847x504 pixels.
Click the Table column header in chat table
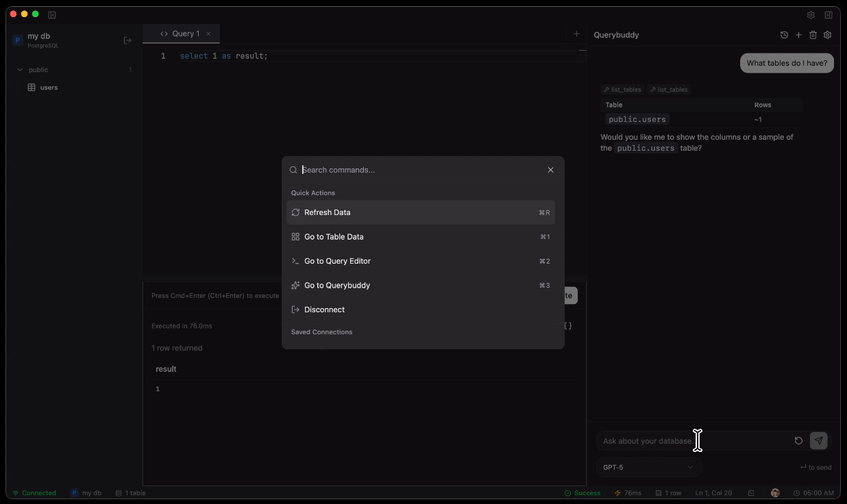point(614,105)
